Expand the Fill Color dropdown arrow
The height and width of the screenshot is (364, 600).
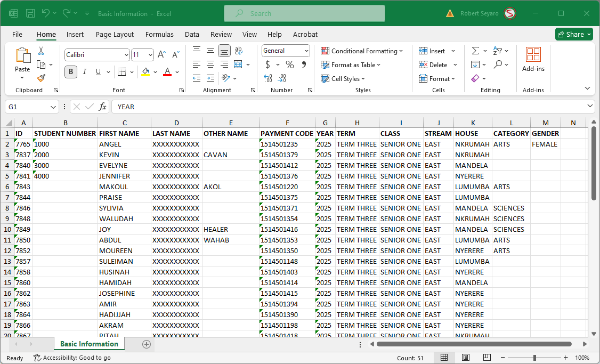pyautogui.click(x=156, y=71)
